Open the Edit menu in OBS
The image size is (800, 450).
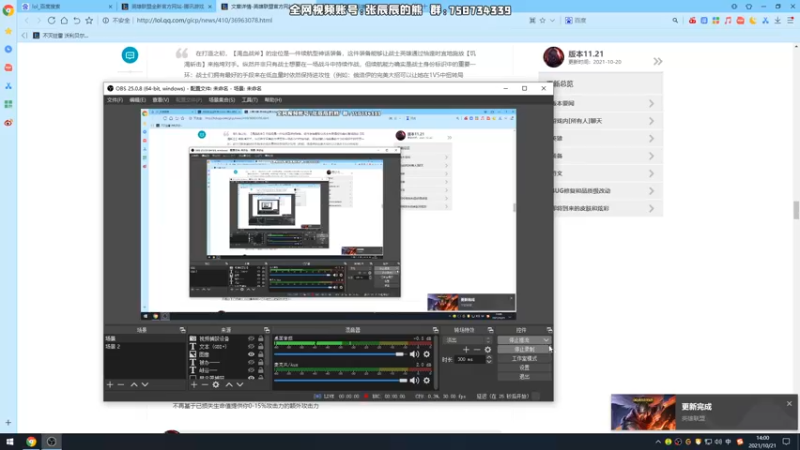coord(137,100)
